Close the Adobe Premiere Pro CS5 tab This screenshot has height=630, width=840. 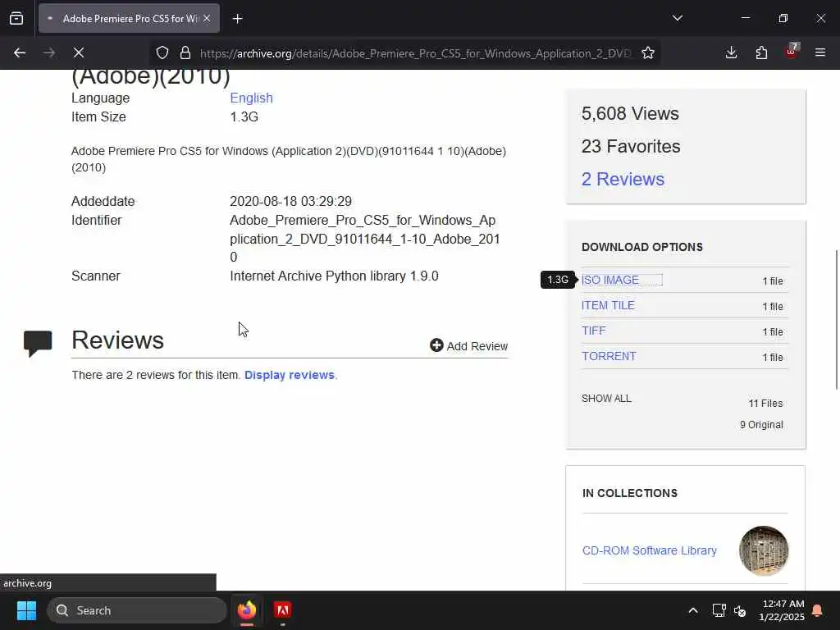[x=207, y=19]
